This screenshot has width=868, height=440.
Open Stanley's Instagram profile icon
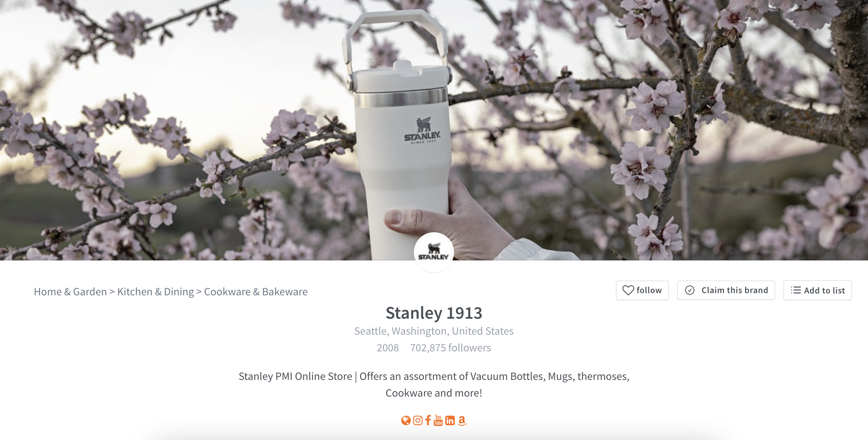[x=418, y=420]
